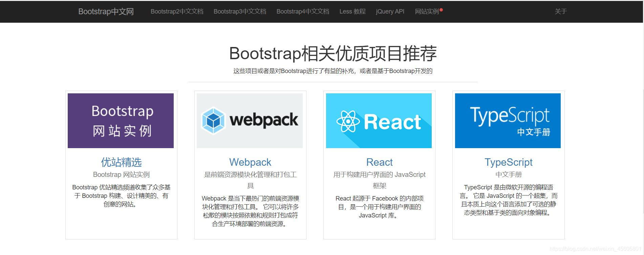Click subtitle '用于构建用户界面的 JavaScript 框架'
The width and height of the screenshot is (644, 255).
click(x=380, y=180)
